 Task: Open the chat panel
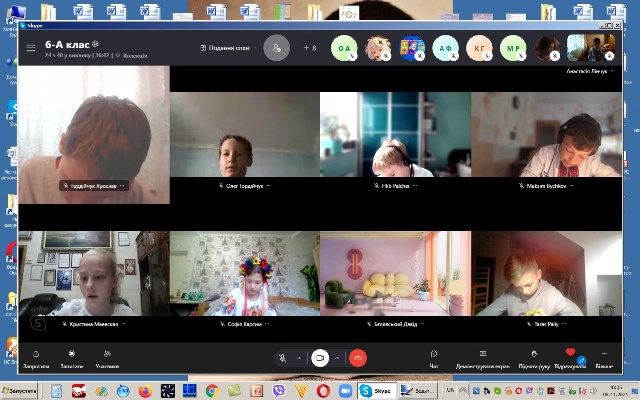point(434,356)
